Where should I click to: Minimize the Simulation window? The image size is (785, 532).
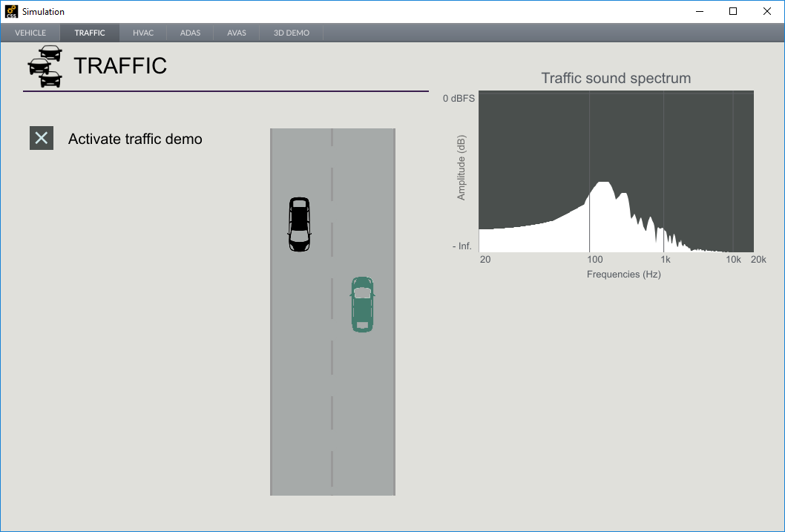[x=698, y=11]
